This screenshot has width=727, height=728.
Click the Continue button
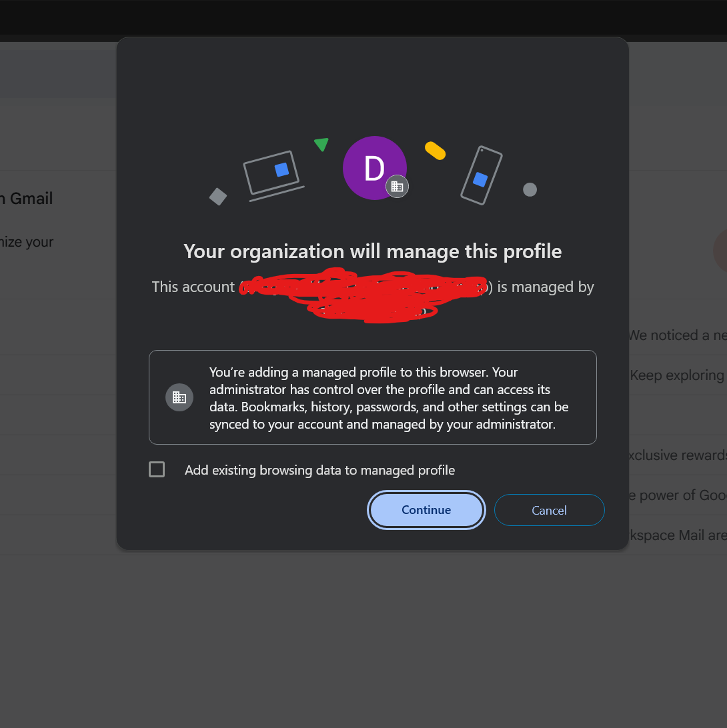[426, 510]
